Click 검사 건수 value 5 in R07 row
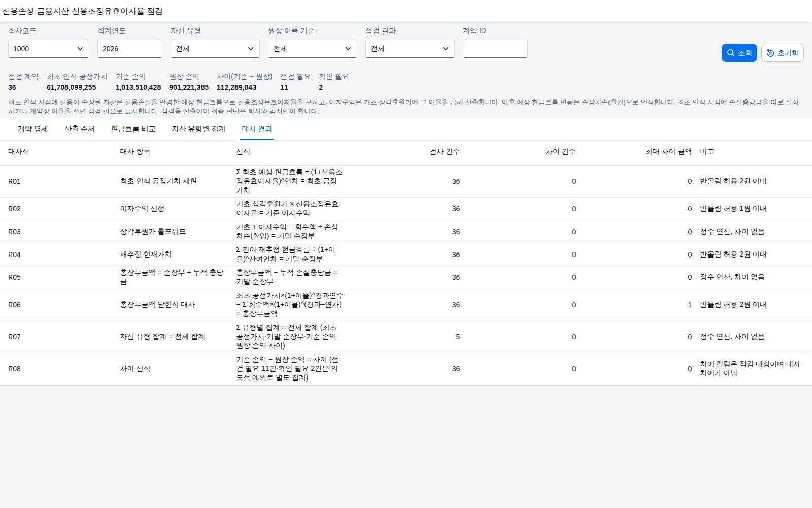The width and height of the screenshot is (812, 508). 458,337
